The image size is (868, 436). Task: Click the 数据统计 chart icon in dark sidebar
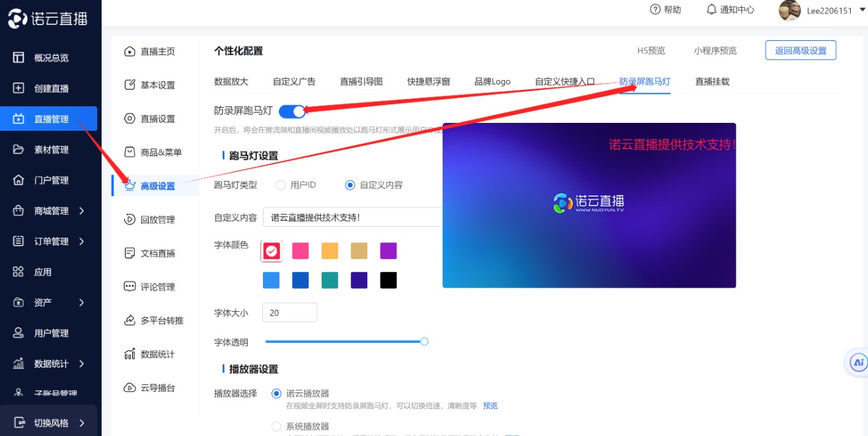[x=18, y=363]
